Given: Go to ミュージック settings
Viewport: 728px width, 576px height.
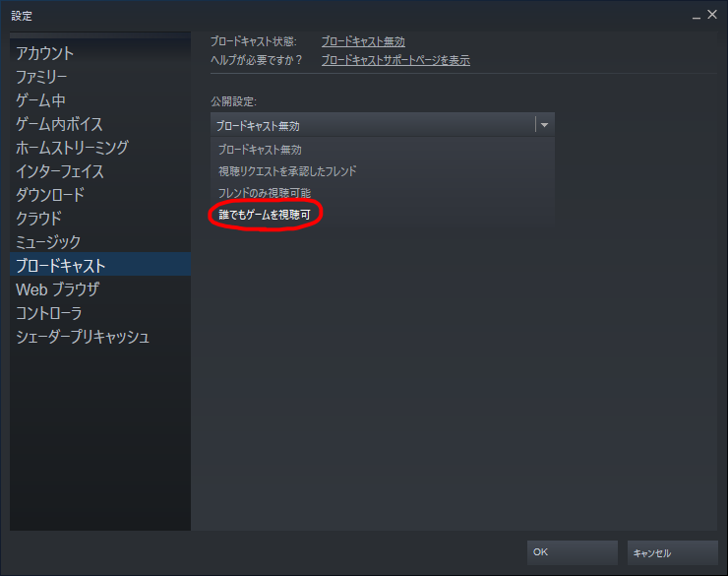Looking at the screenshot, I should coord(99,242).
